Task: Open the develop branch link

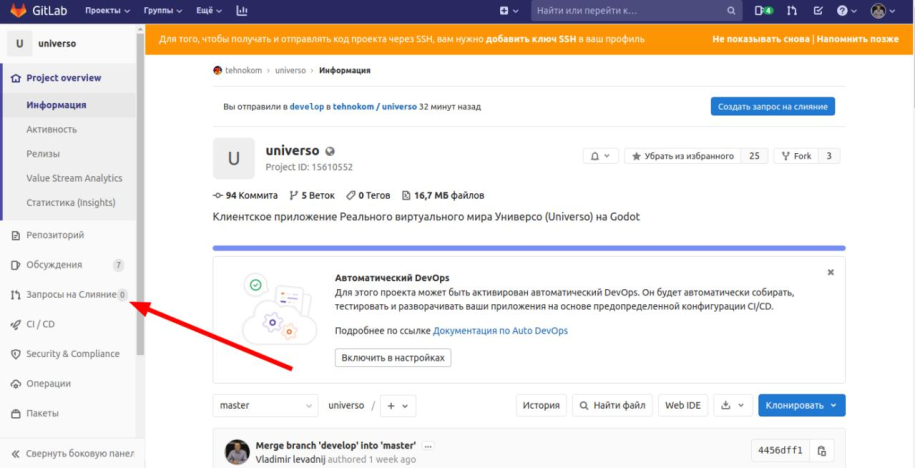Action: coord(306,107)
